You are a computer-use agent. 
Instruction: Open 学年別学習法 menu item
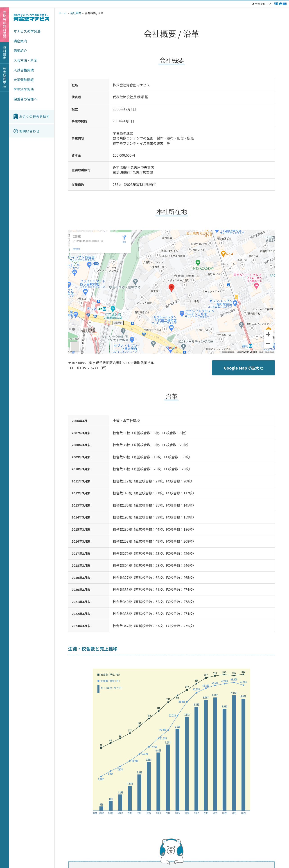24,90
